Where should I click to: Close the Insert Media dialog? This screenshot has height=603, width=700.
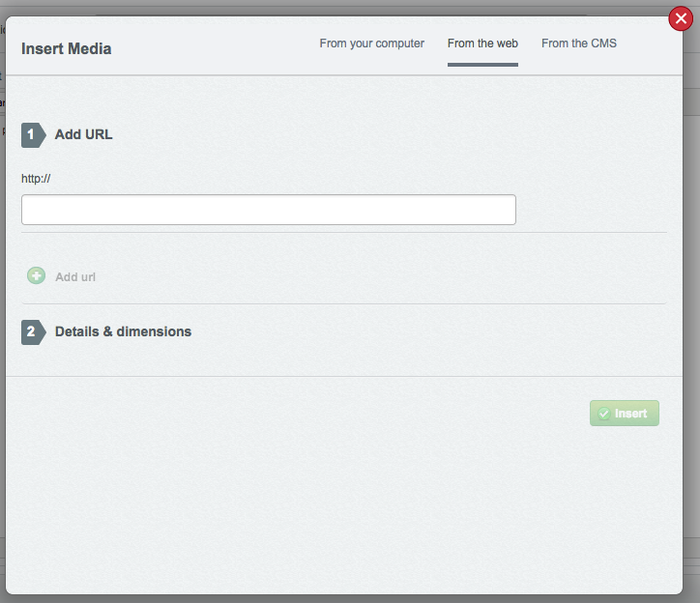click(x=681, y=18)
